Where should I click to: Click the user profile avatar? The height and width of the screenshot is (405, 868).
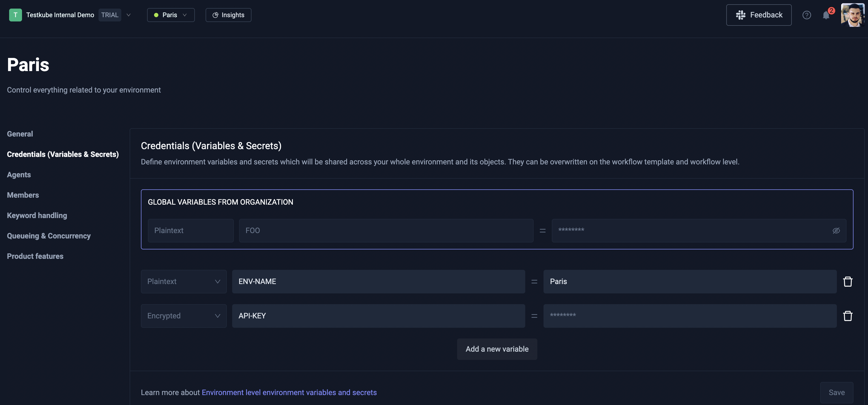pos(852,15)
